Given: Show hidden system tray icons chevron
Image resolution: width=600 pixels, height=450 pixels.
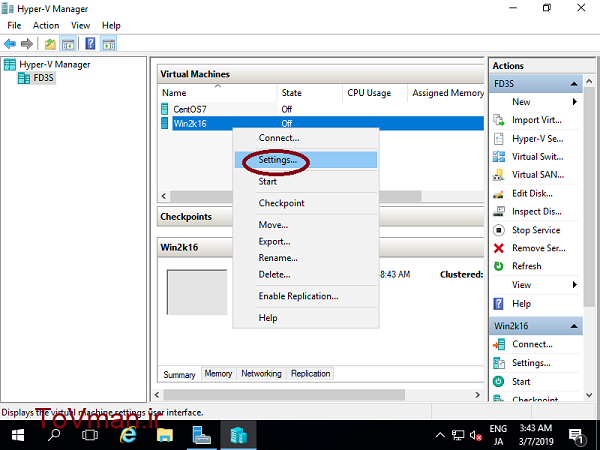Looking at the screenshot, I should point(440,435).
